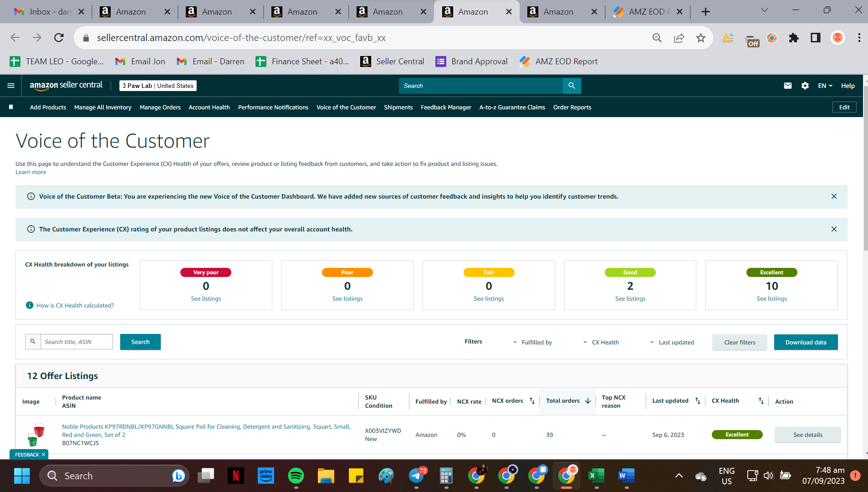
Task: Click See details for Noble Products listing
Action: 807,435
